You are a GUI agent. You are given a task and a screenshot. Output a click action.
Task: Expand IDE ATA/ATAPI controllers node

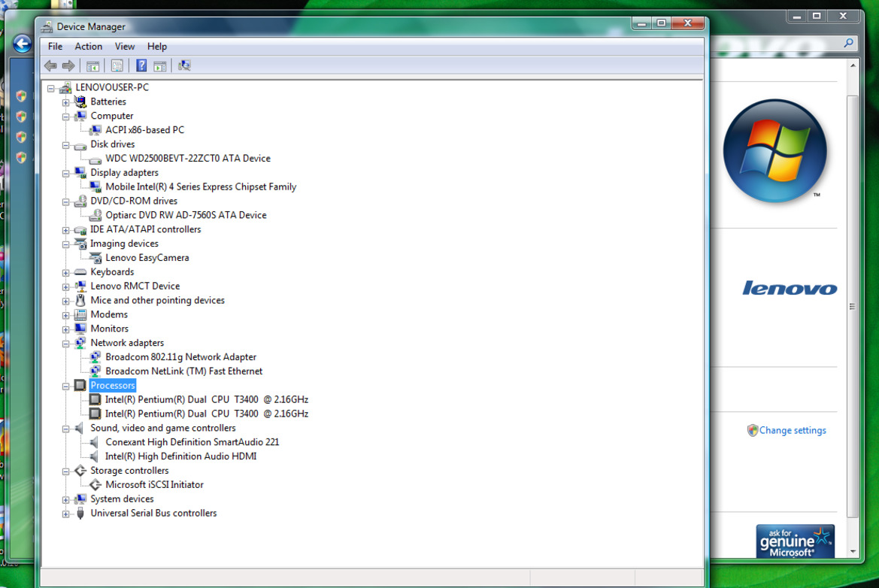[65, 230]
